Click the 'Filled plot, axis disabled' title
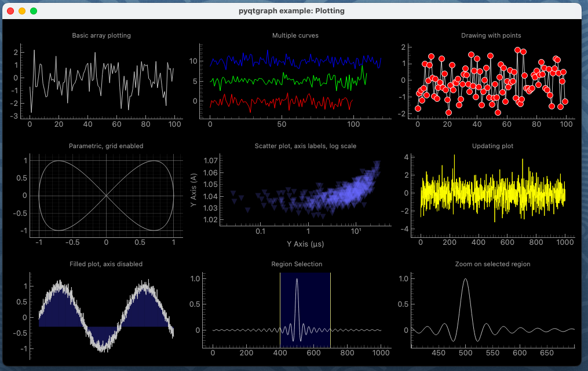Image resolution: width=588 pixels, height=371 pixels. [106, 264]
